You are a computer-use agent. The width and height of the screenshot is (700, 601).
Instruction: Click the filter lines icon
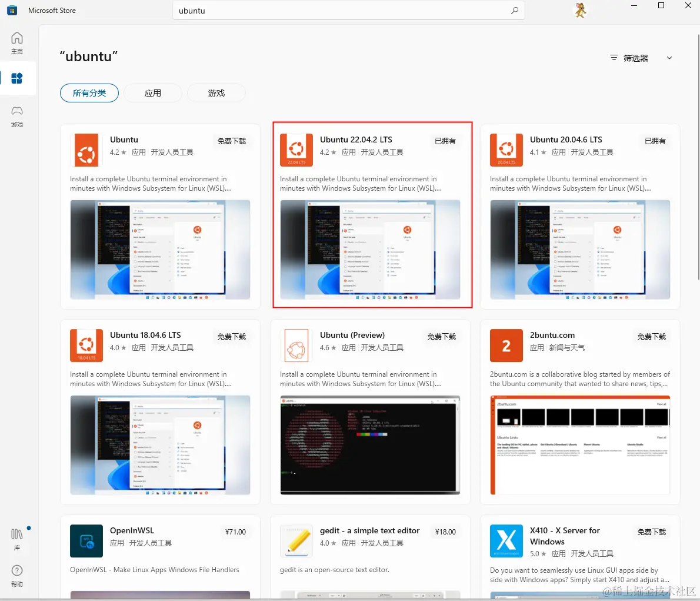click(614, 58)
